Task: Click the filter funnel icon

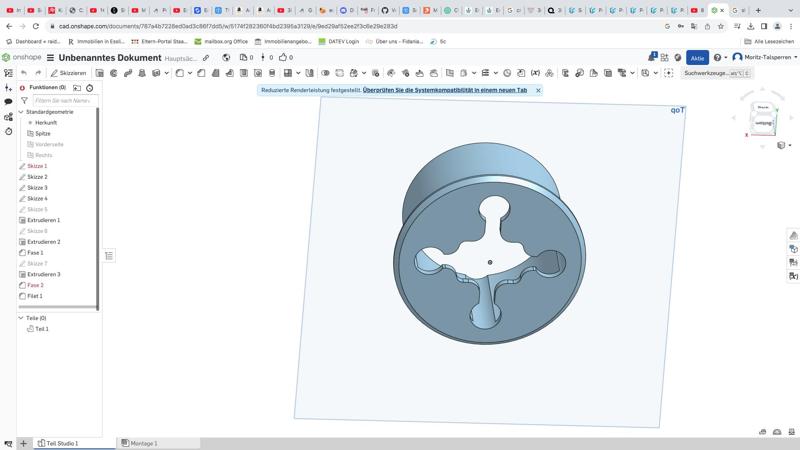Action: (x=24, y=101)
